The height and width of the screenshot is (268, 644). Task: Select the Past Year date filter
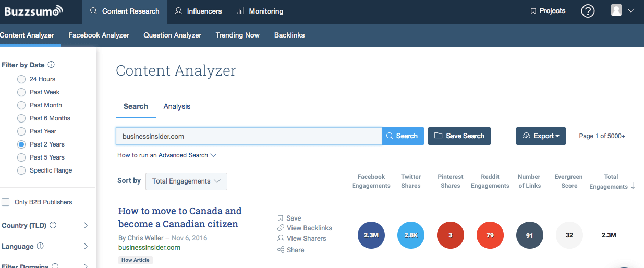(x=21, y=131)
